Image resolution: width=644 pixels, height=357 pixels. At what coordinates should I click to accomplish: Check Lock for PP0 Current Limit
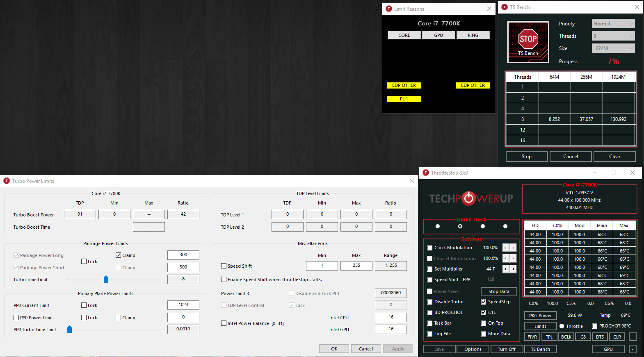pos(84,305)
